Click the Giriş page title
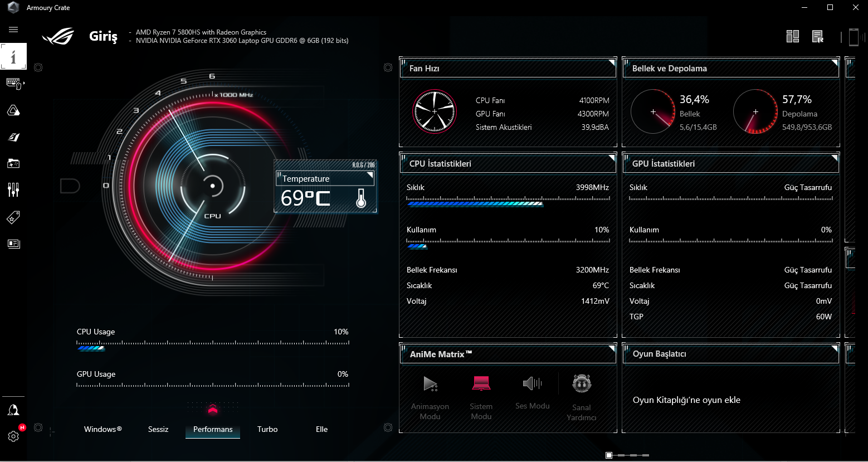 (104, 37)
